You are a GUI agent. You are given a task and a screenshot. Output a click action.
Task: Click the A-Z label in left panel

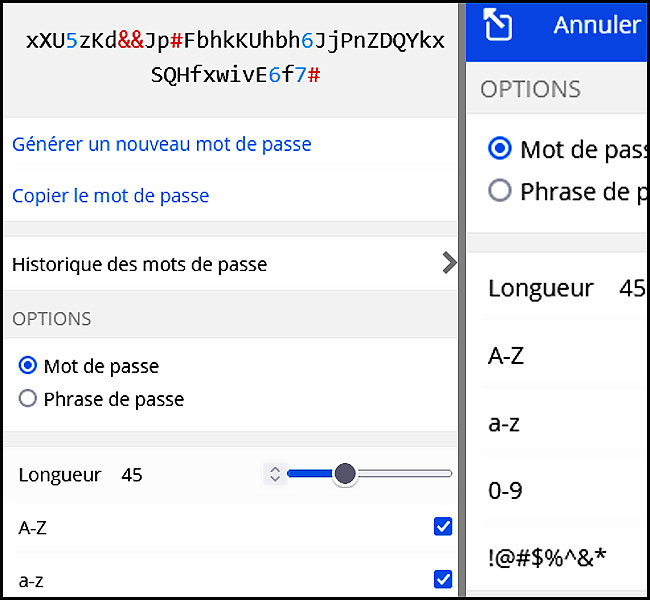point(32,528)
